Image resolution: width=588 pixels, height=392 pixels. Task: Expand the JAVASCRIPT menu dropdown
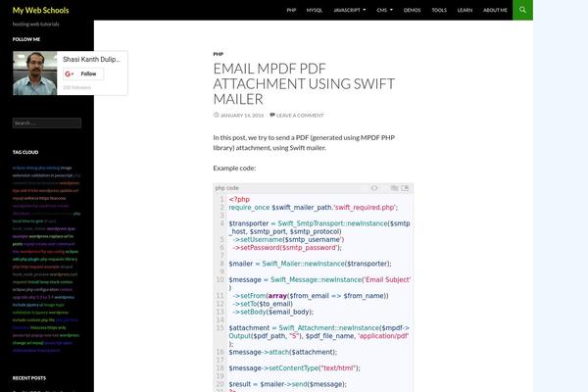(x=350, y=10)
